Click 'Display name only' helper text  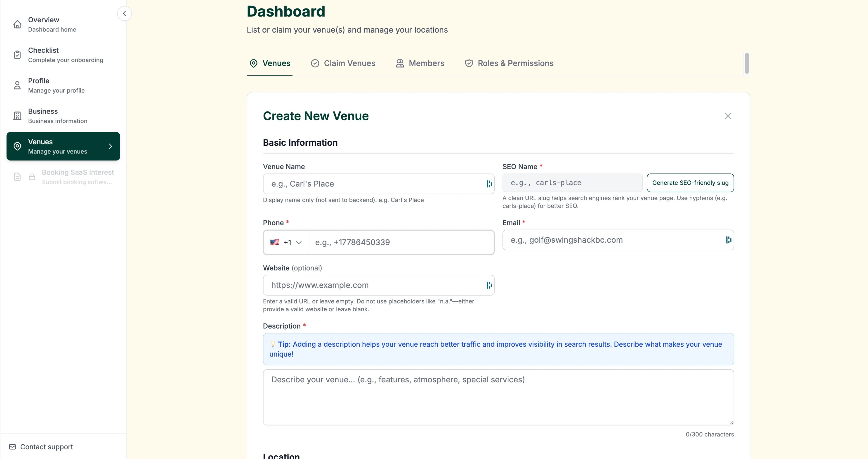343,200
